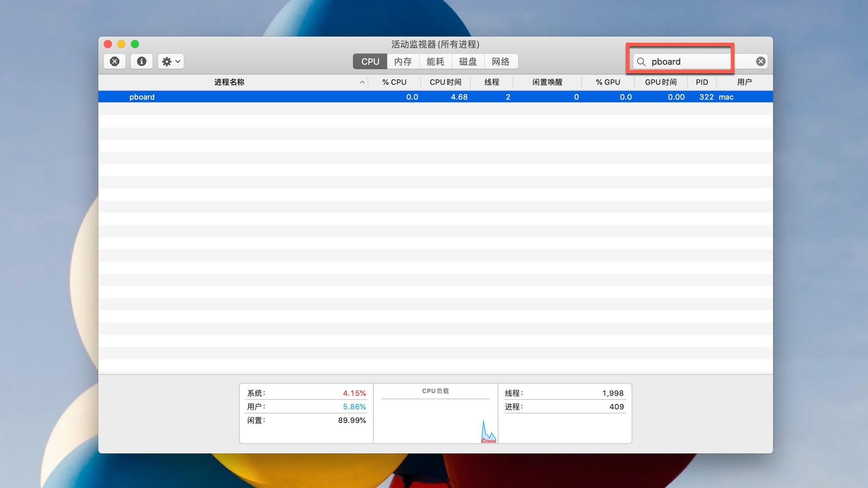This screenshot has height=488, width=868.
Task: Click the yellow minimize traffic light
Action: [x=121, y=44]
